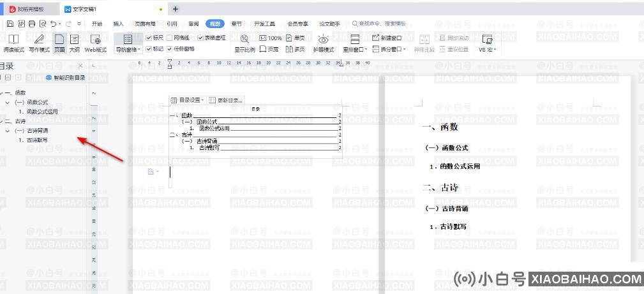Click the 一、函数 heading on right page

[440, 128]
